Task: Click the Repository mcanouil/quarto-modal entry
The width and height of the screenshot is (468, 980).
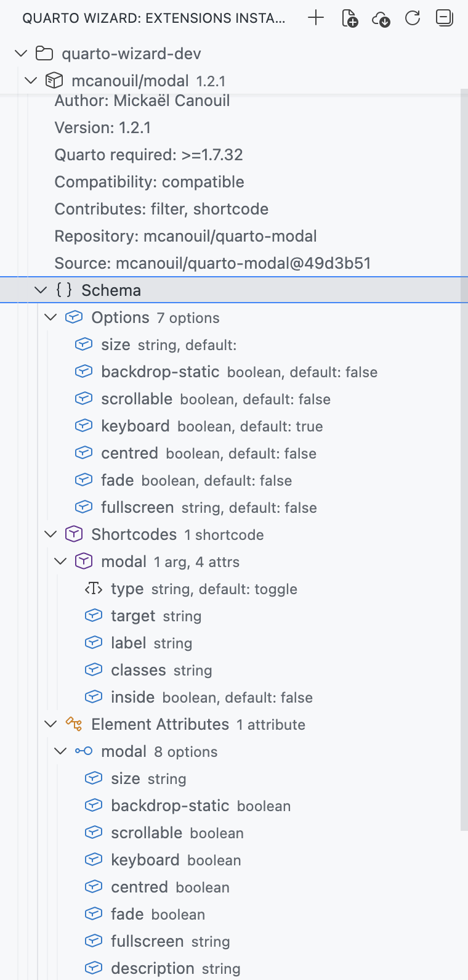Action: point(185,235)
